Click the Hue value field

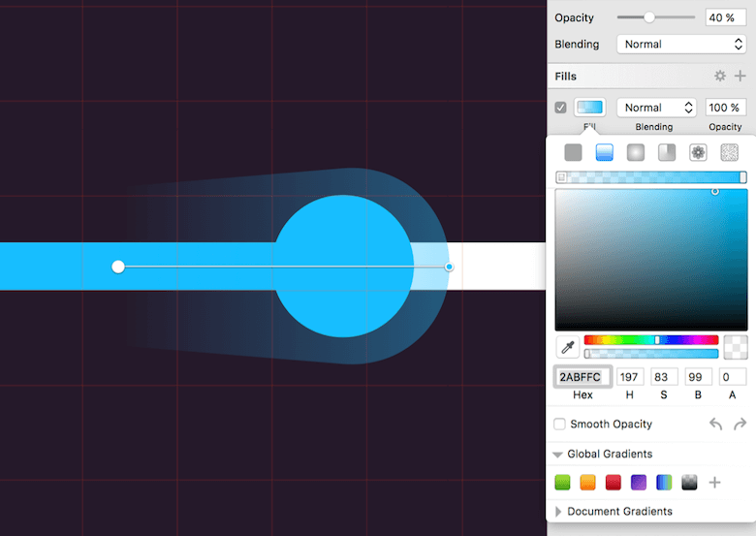point(630,377)
